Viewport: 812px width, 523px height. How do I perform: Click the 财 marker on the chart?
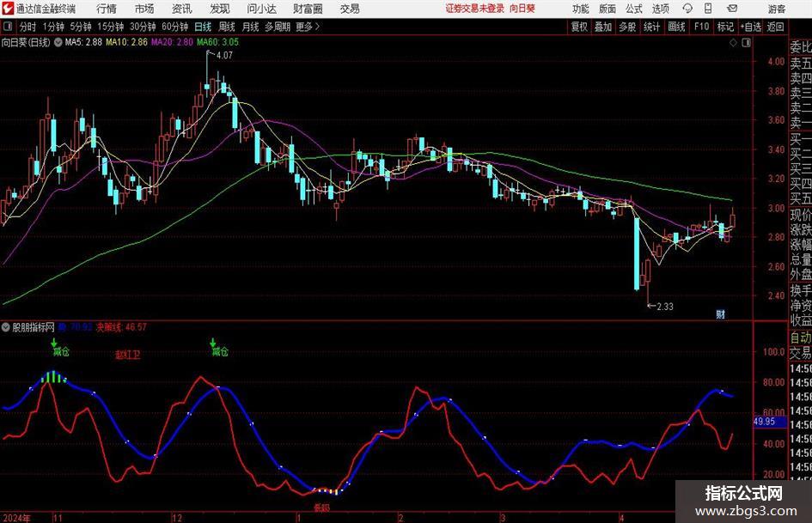(x=720, y=313)
